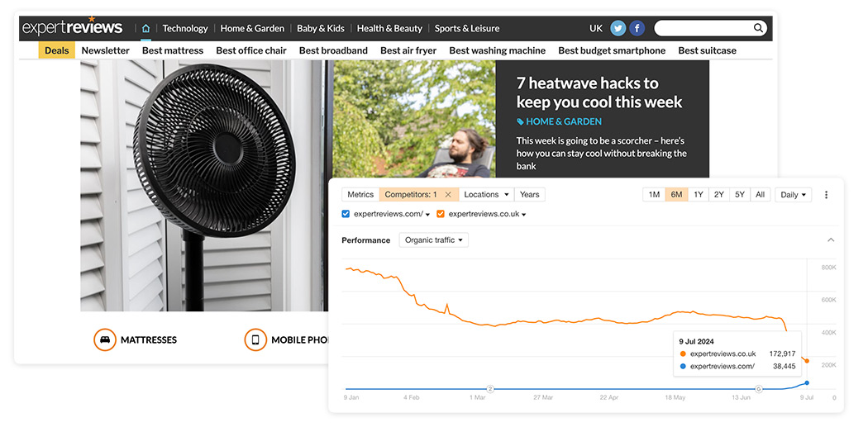
Task: Open the three-dot chart options menu
Action: click(x=826, y=195)
